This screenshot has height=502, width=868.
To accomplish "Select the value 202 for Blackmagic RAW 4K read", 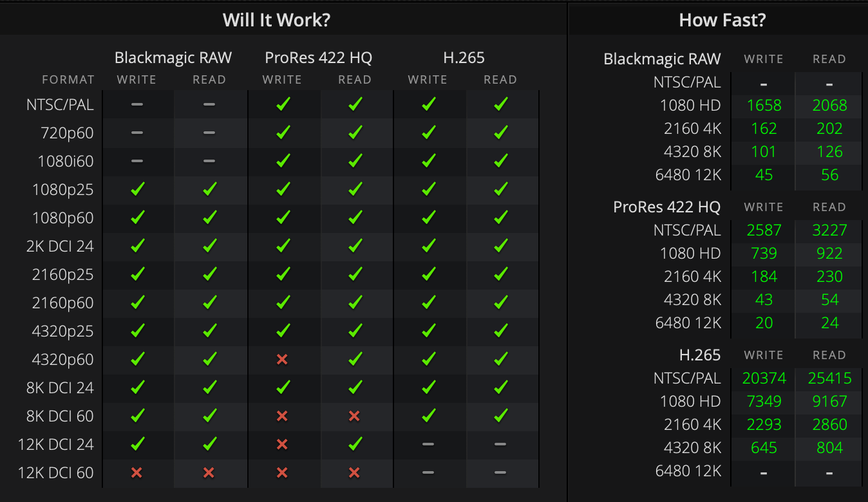I will (829, 129).
